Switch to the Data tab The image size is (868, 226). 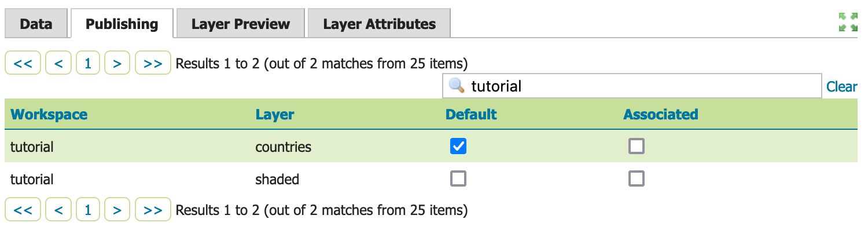tap(36, 24)
